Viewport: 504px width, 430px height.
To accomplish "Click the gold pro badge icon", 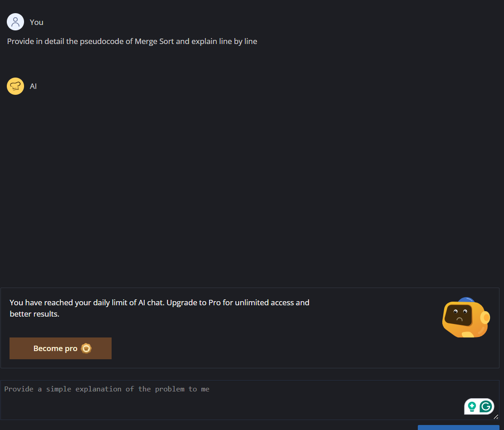I will click(x=86, y=348).
